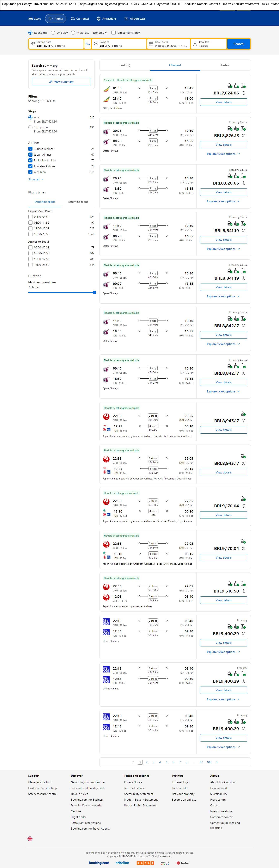
Task: Click the Leaving from Sao Paulo field
Action: 56,44
